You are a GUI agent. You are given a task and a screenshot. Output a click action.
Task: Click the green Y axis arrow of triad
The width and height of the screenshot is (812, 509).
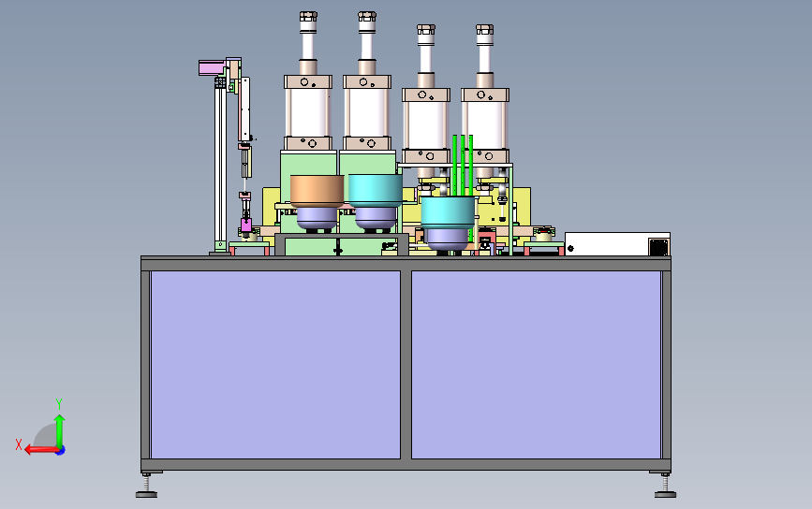60,430
